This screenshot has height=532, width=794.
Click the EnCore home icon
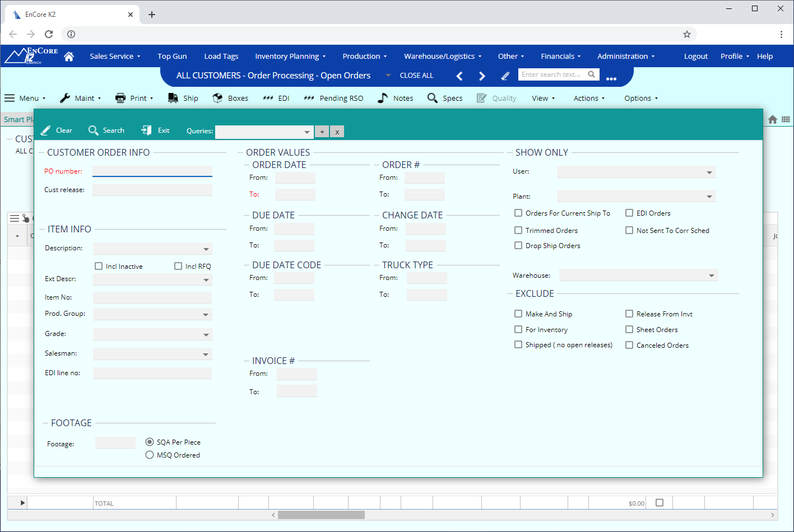pos(69,57)
